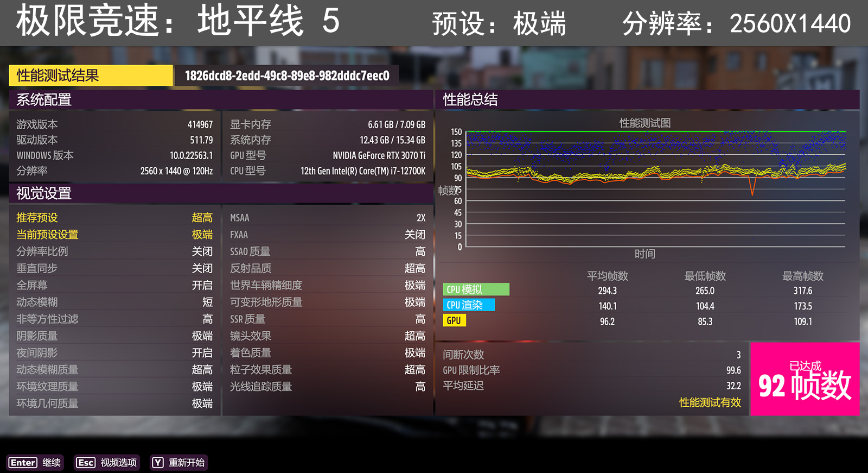The width and height of the screenshot is (868, 473).
Task: Click the benchmark ID 1826dcd8 string
Action: (287, 75)
